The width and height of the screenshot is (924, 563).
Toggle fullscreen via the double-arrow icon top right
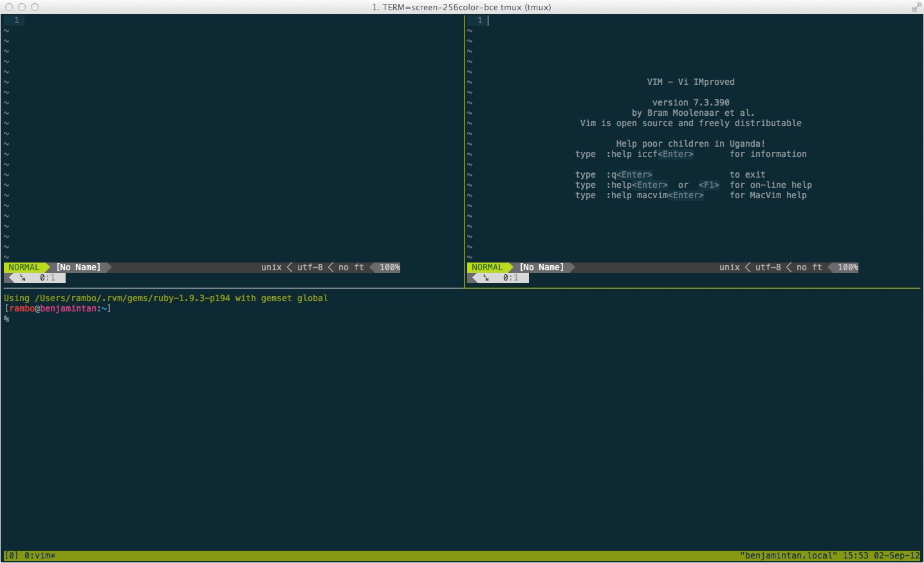pyautogui.click(x=916, y=7)
